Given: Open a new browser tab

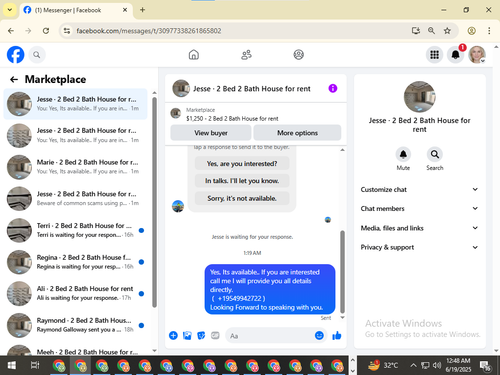Looking at the screenshot, I should tap(142, 10).
